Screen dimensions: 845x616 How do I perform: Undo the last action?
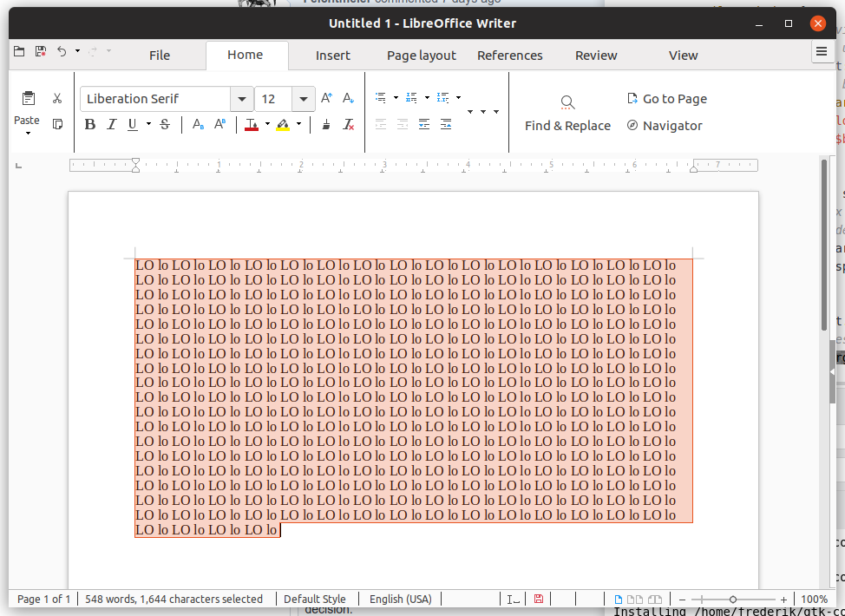pyautogui.click(x=62, y=52)
